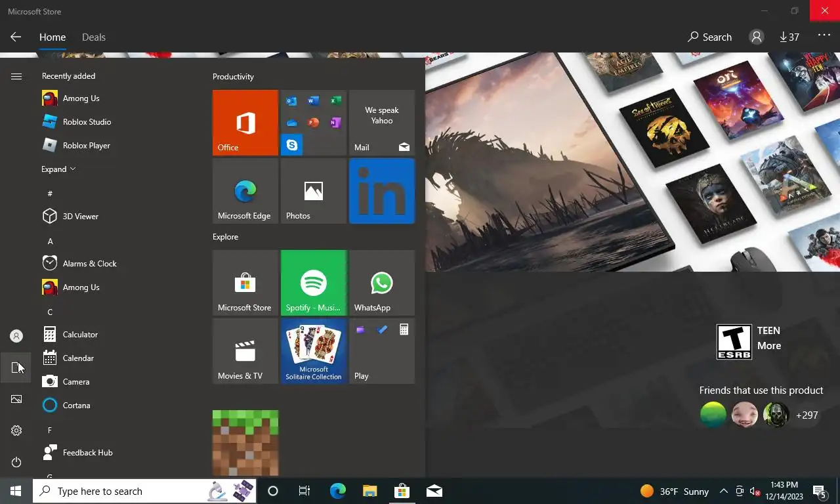The image size is (840, 504).
Task: Click the muted volume tray icon
Action: tap(755, 491)
